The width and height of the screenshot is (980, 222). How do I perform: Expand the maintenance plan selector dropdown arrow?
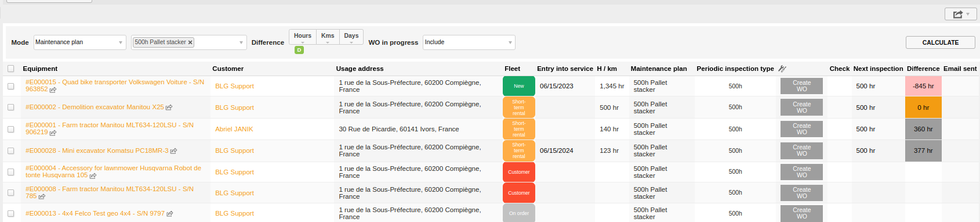pos(241,42)
